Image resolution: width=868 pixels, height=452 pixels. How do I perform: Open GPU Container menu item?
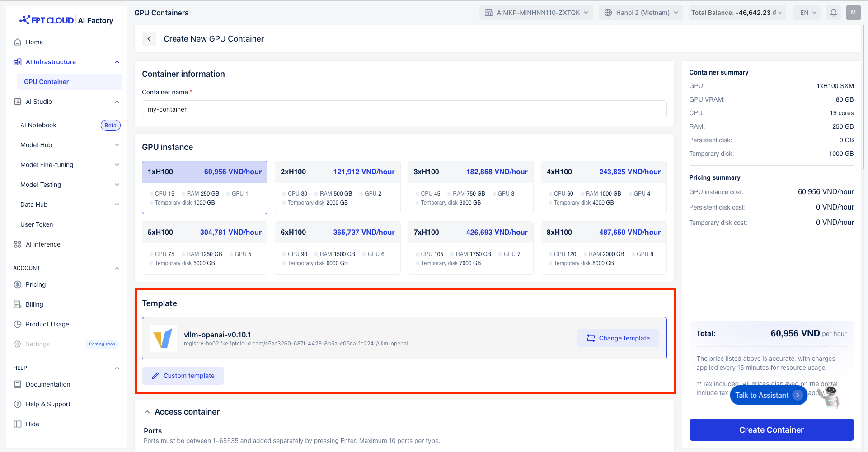(x=47, y=82)
